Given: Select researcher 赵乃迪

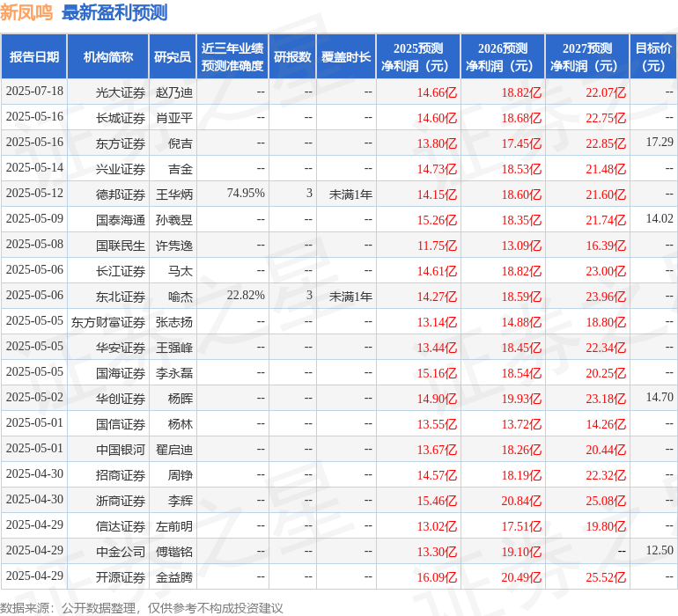Looking at the screenshot, I should 173,92.
